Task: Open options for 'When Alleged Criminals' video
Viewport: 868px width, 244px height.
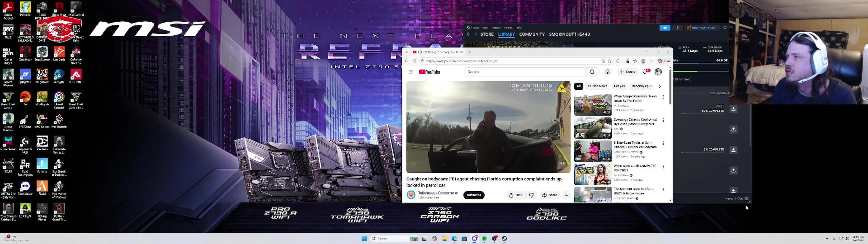Action: click(663, 97)
